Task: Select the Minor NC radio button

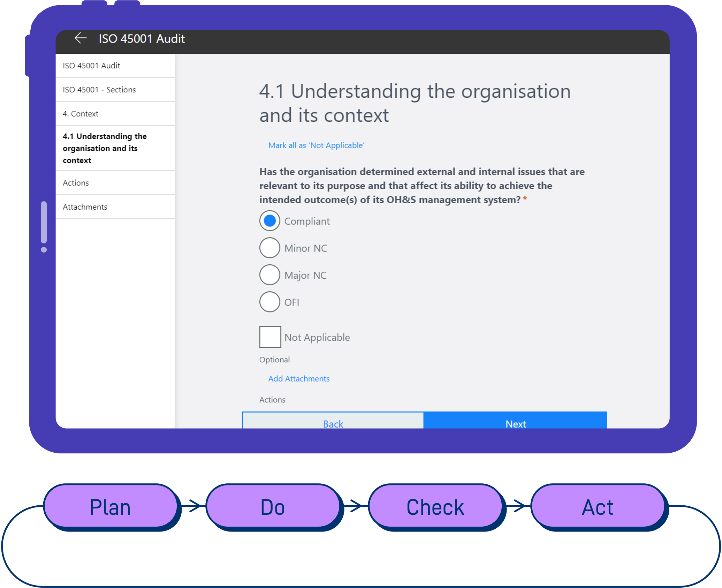Action: click(x=269, y=248)
